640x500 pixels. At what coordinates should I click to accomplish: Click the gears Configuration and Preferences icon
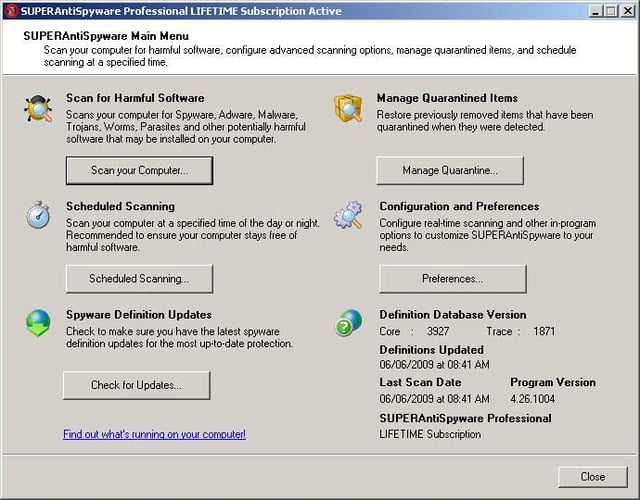348,215
